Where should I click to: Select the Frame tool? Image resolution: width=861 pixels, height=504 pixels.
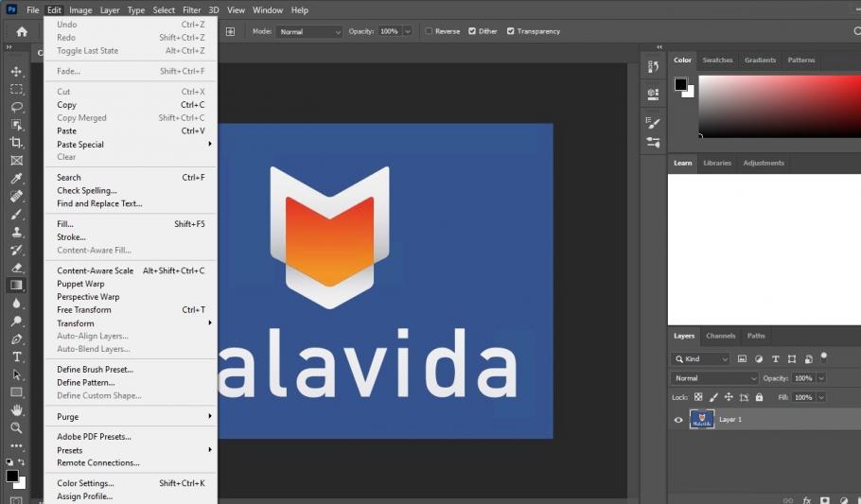coord(16,161)
